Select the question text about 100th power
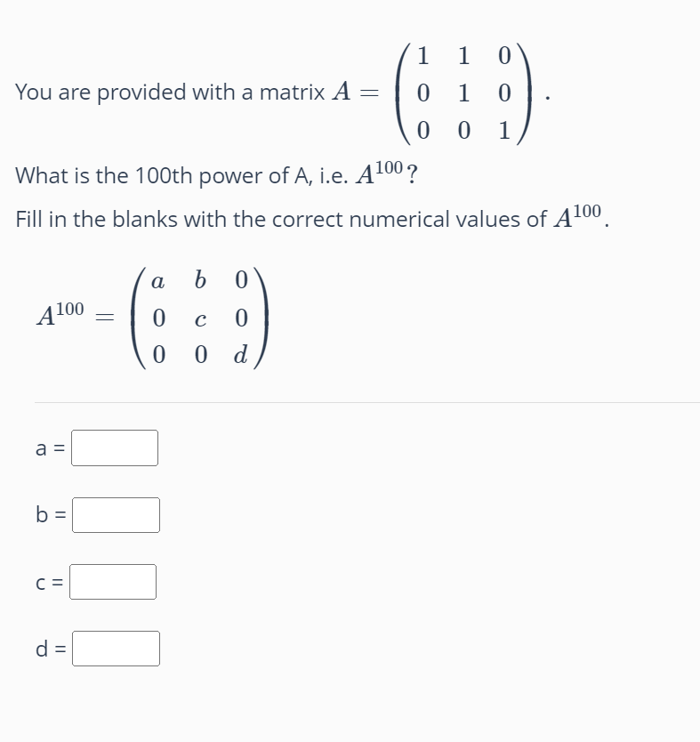 point(213,174)
